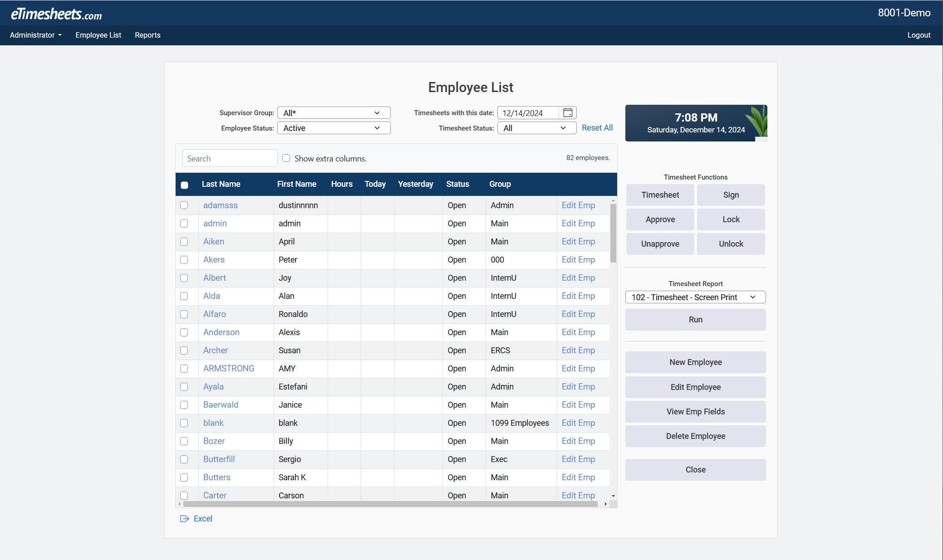Click the Reset All link
943x560 pixels.
pos(597,127)
